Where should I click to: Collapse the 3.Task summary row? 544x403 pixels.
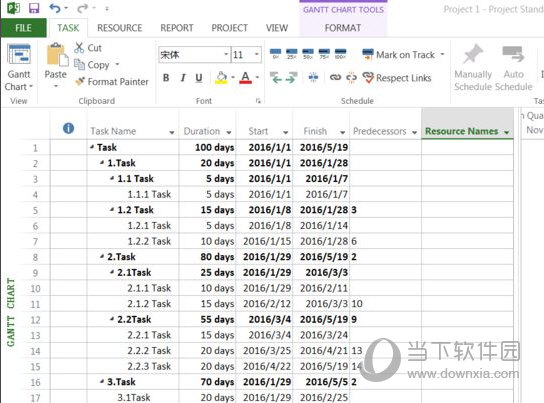[x=102, y=381]
